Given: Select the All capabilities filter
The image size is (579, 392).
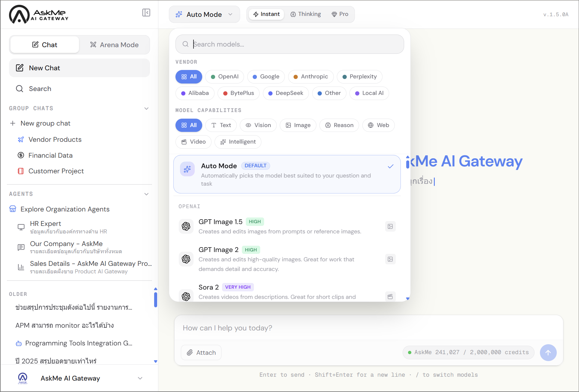Looking at the screenshot, I should point(189,125).
